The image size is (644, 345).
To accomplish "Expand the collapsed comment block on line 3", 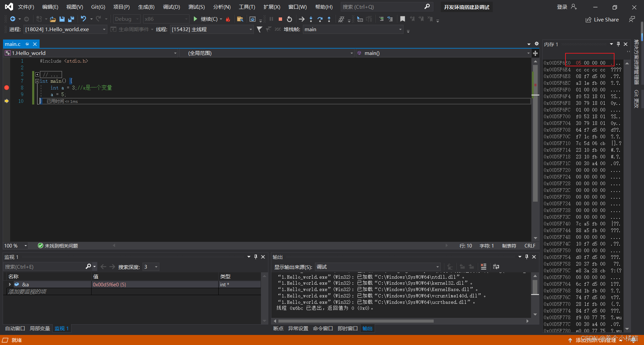I will pyautogui.click(x=37, y=74).
